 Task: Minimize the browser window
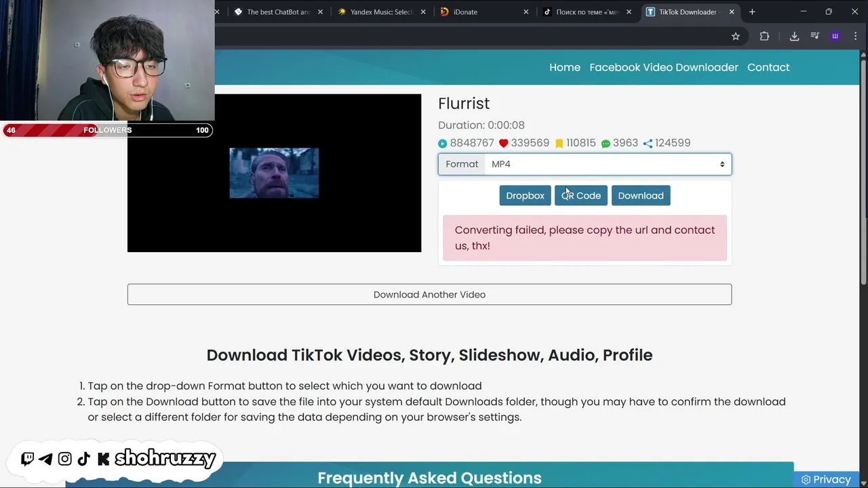[x=804, y=12]
